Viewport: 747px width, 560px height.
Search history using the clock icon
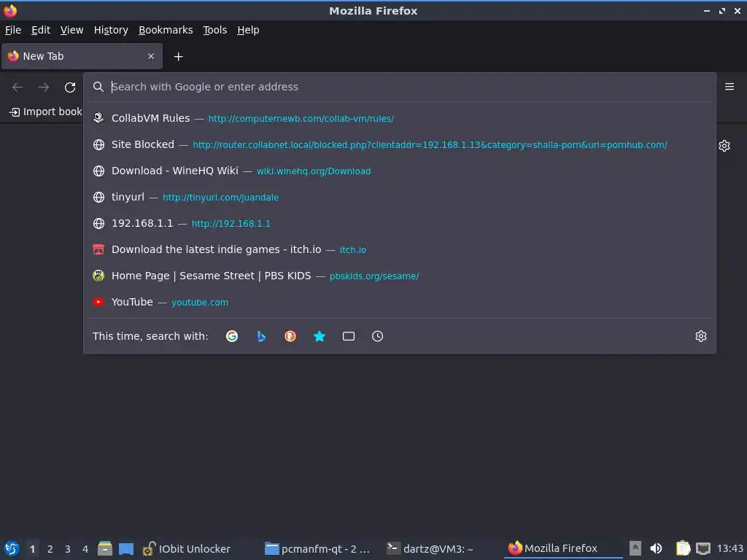click(377, 336)
